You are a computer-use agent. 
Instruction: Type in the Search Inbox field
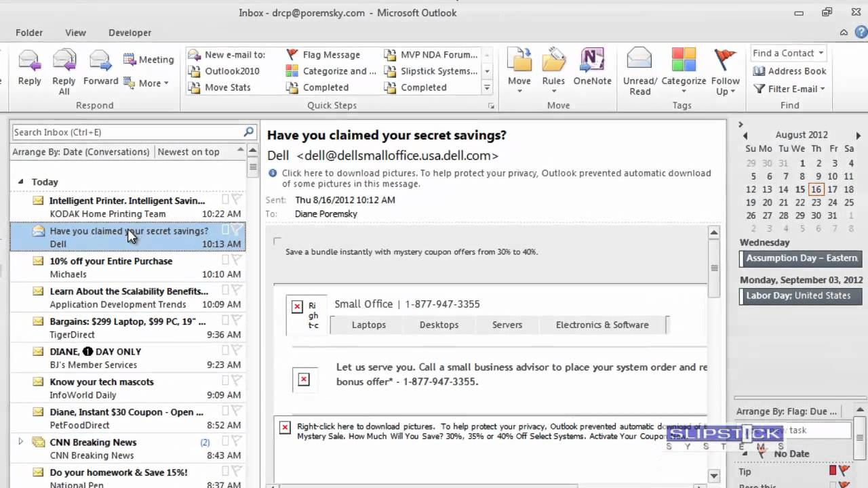click(x=127, y=132)
